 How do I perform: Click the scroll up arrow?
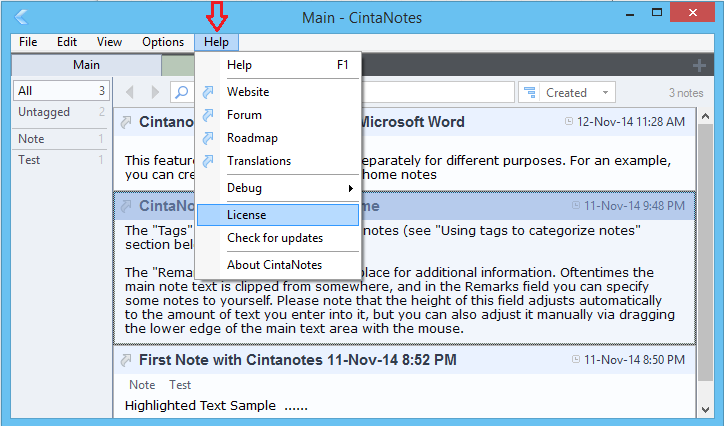(705, 116)
